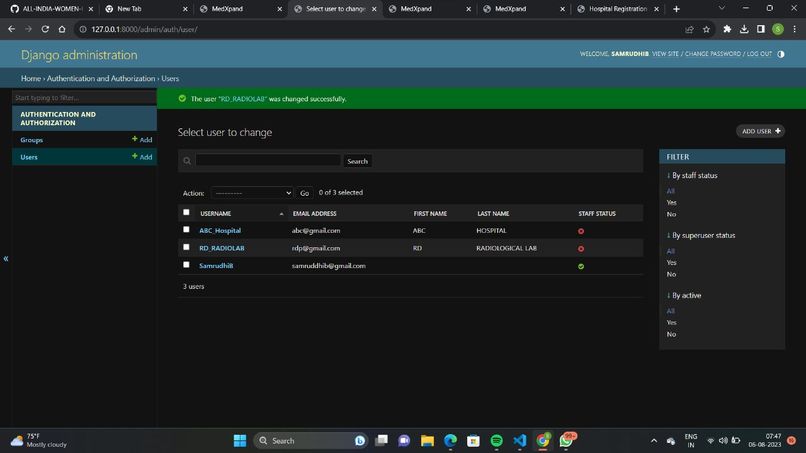The image size is (806, 453).
Task: Bookmark this page with the star icon
Action: (706, 29)
